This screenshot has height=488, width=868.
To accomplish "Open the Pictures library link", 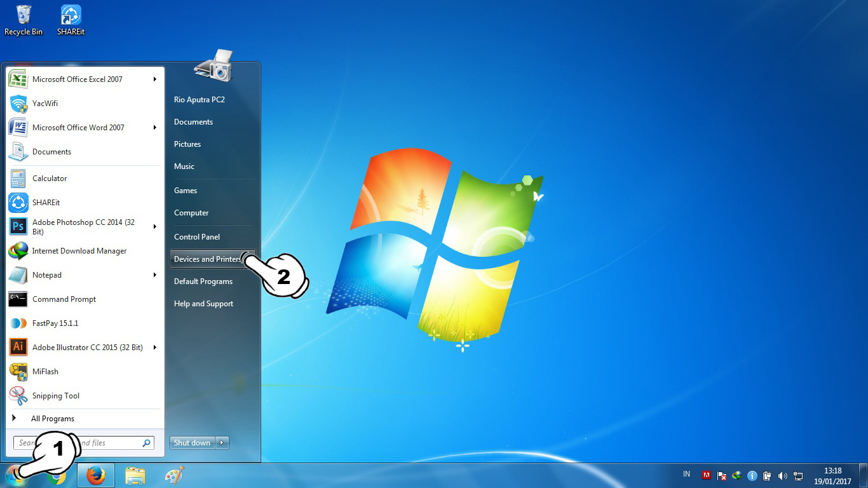I will (214, 144).
